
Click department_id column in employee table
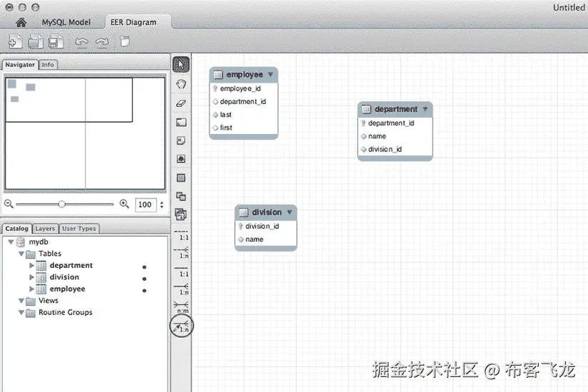coord(244,102)
